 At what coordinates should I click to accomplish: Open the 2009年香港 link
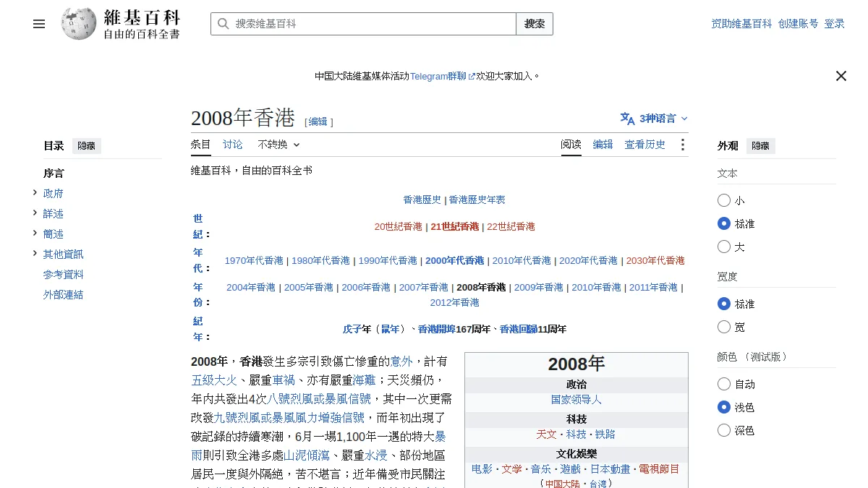point(539,288)
